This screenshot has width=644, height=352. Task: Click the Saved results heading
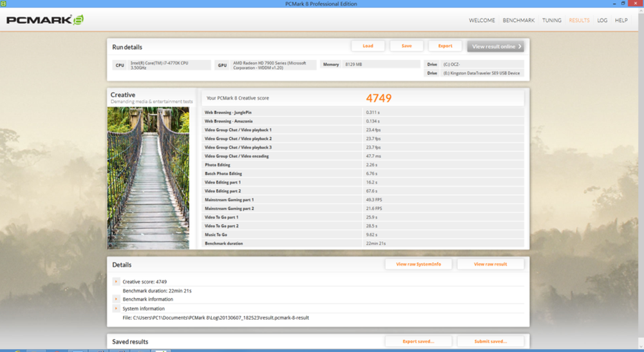[x=130, y=341]
